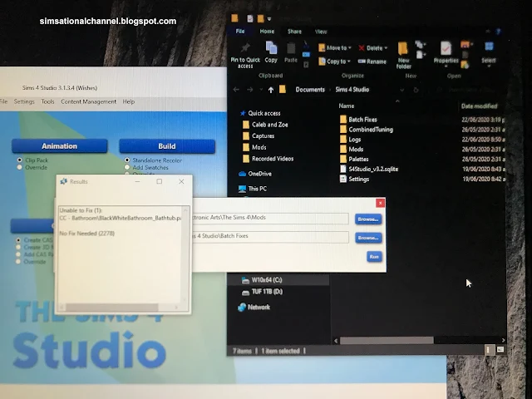Click Browse next to Batch Fixes path
Viewport: 532px width, 399px height.
click(368, 238)
